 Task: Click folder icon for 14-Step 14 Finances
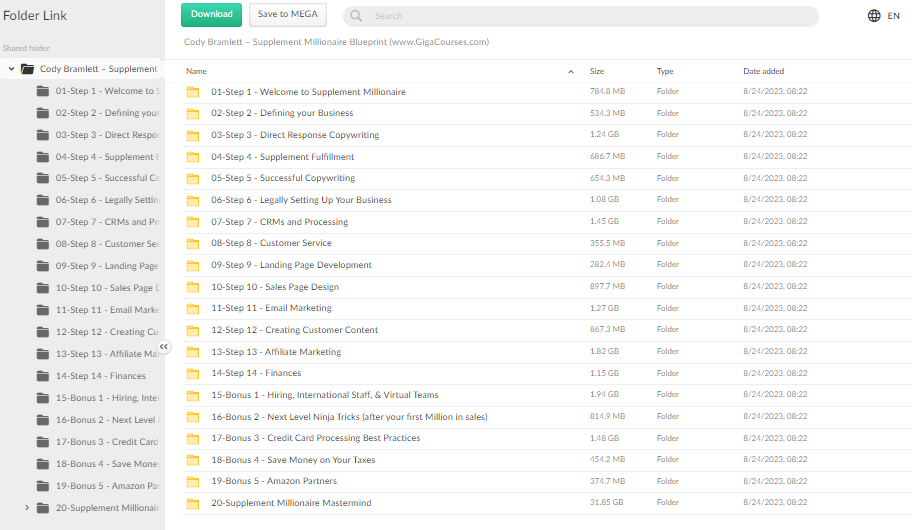pos(193,374)
